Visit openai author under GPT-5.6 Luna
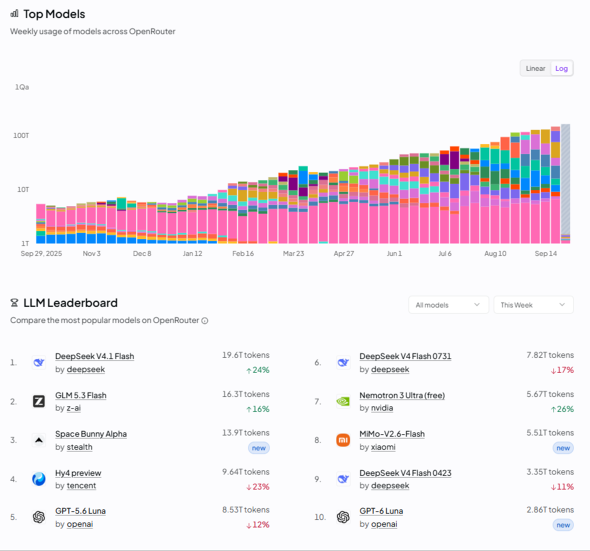This screenshot has height=551, width=590. (80, 524)
